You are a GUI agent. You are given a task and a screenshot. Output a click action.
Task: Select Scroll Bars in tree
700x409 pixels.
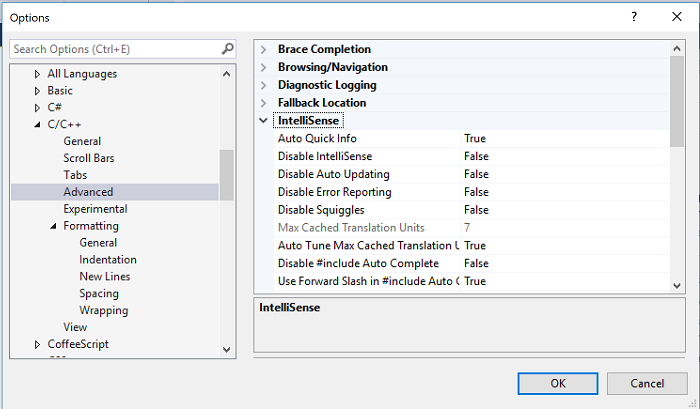coord(89,158)
